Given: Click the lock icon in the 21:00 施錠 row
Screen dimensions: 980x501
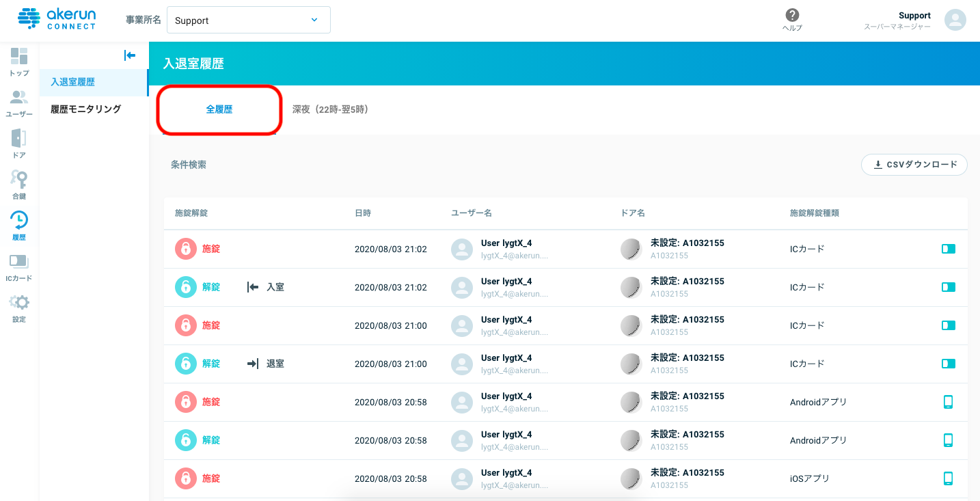Looking at the screenshot, I should (x=186, y=325).
